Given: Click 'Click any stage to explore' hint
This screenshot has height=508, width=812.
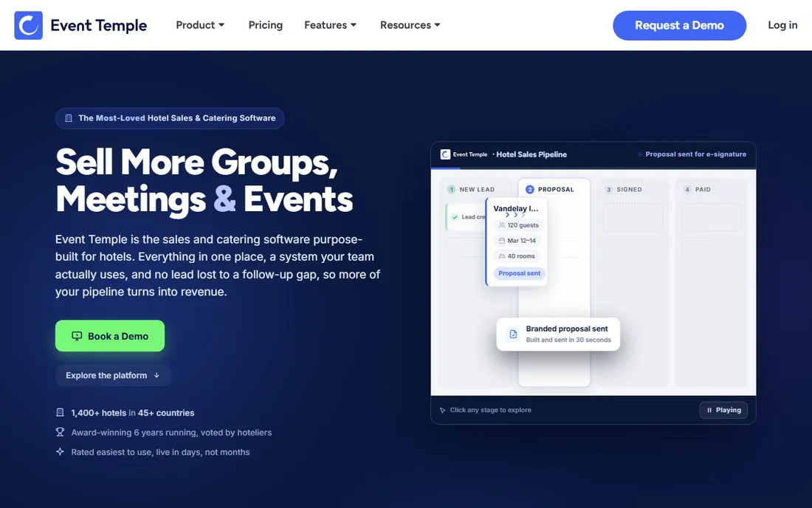Looking at the screenshot, I should [490, 410].
